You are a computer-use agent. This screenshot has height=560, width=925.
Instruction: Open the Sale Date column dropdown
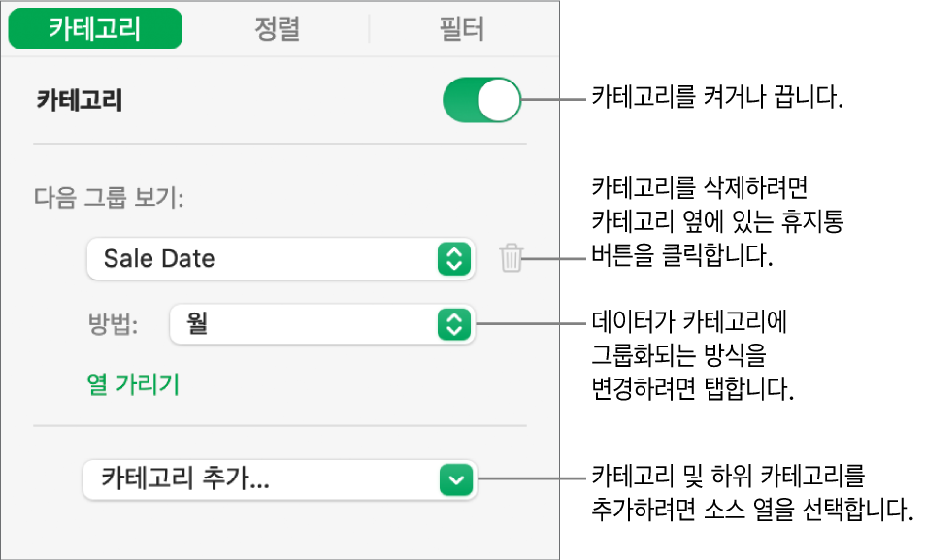pyautogui.click(x=280, y=259)
